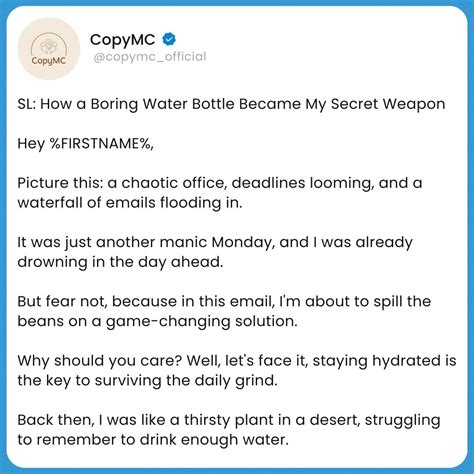
Task: Click the remember to drink enough water line
Action: click(153, 440)
